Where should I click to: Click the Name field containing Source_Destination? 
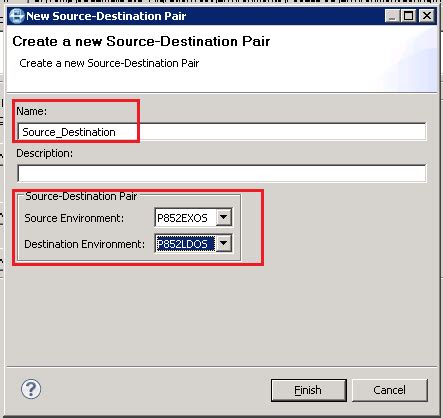click(x=222, y=132)
